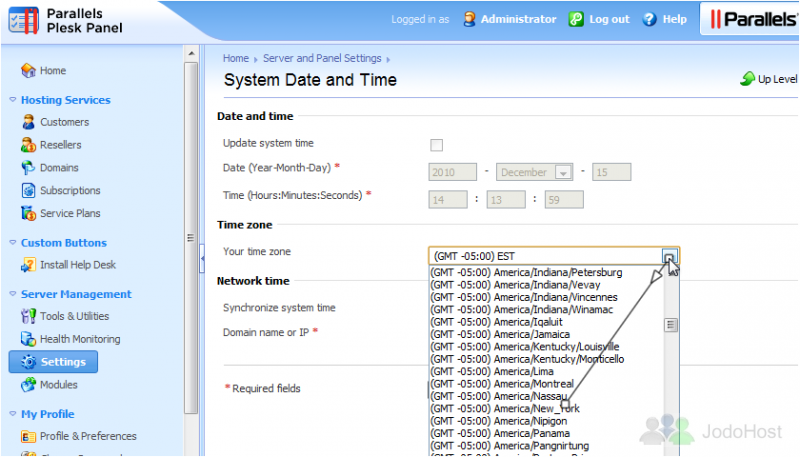Enable the Update system time checkbox
This screenshot has width=800, height=457.
click(x=437, y=145)
